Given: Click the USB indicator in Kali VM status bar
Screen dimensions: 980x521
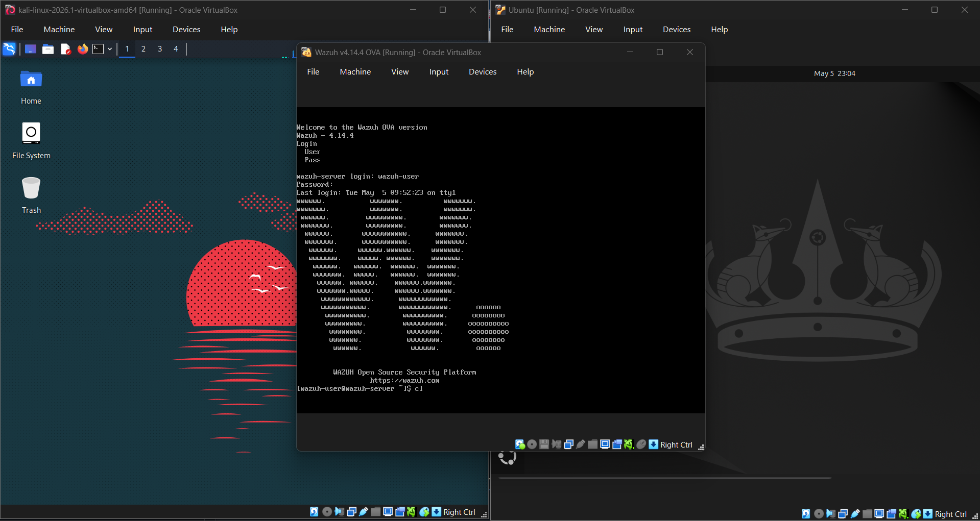Looking at the screenshot, I should coord(364,512).
